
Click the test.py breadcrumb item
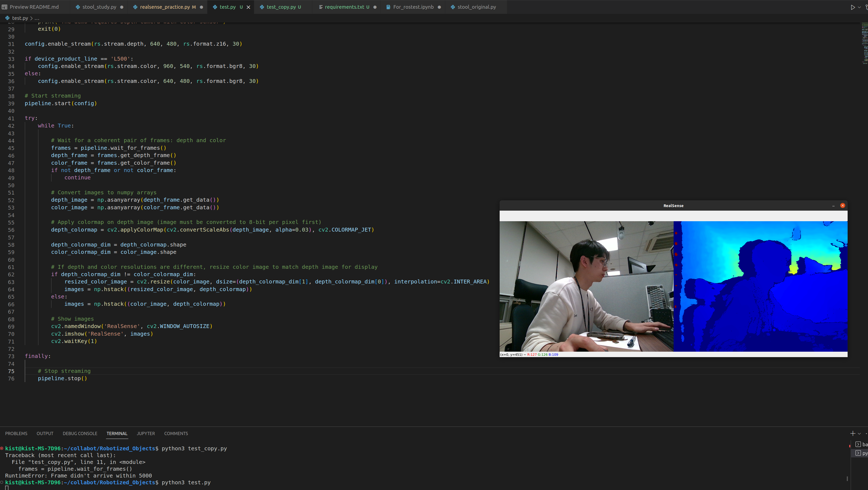20,18
